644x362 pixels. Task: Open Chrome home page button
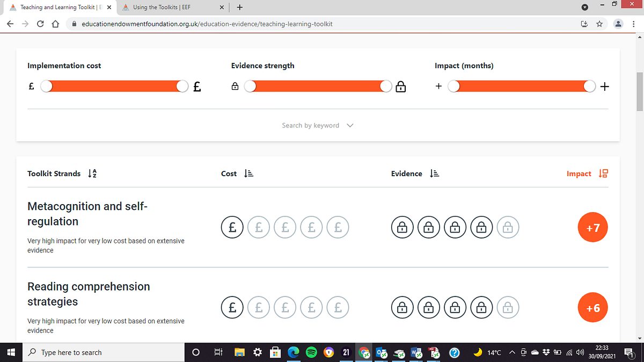[x=55, y=24]
